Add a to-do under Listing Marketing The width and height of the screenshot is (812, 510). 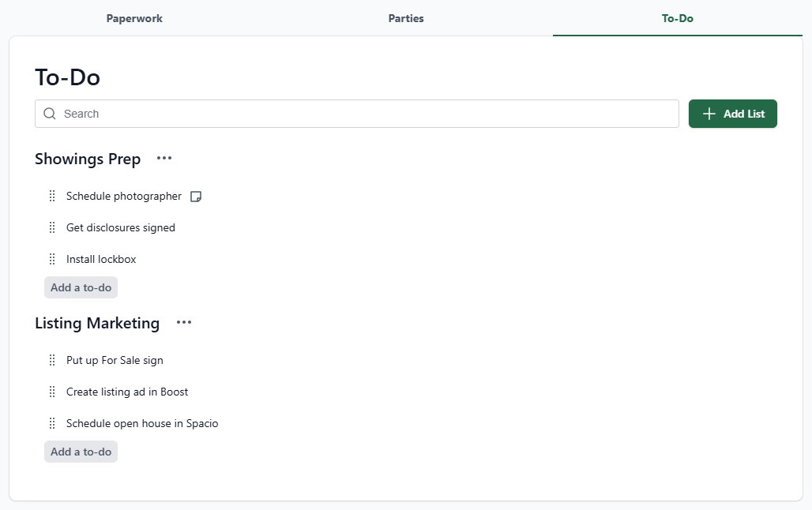81,451
